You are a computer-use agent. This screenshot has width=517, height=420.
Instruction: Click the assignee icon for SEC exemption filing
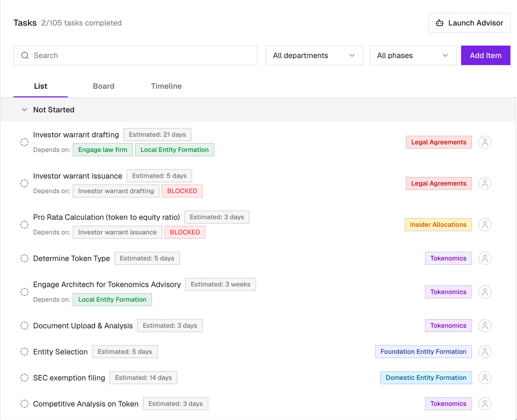pos(485,378)
